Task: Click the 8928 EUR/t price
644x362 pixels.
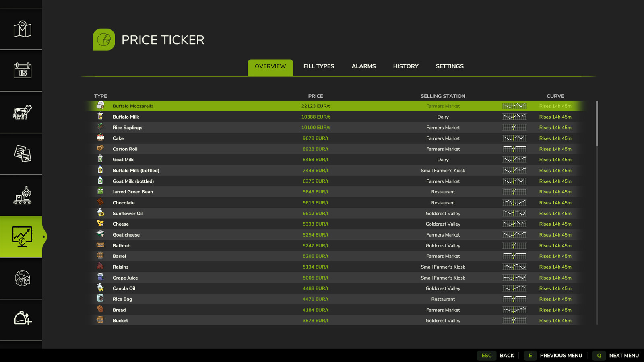Action: coord(316,149)
